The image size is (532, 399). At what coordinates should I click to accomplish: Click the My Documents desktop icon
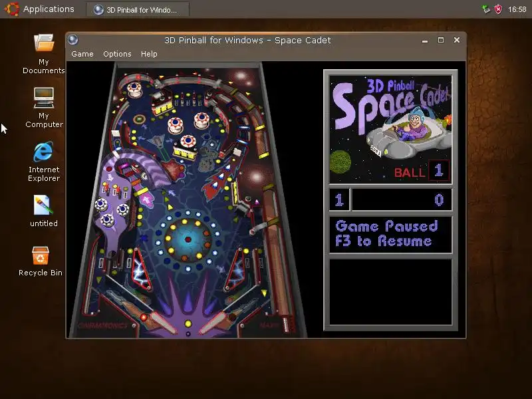click(44, 54)
